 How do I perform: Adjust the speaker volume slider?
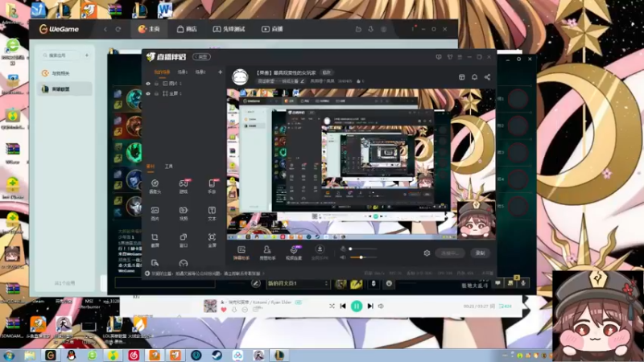(x=363, y=257)
